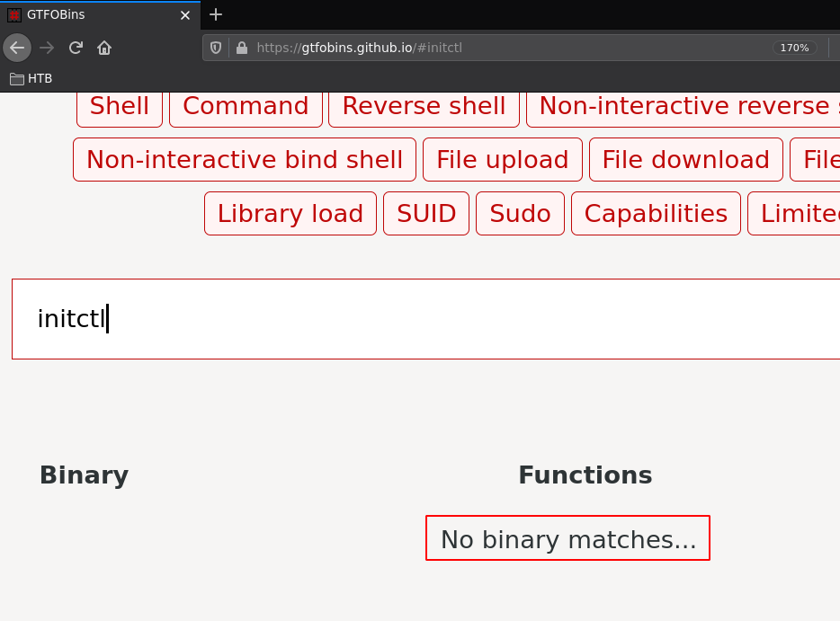This screenshot has height=621, width=840.
Task: Select the Non-interactive bind shell filter
Action: pyautogui.click(x=245, y=160)
